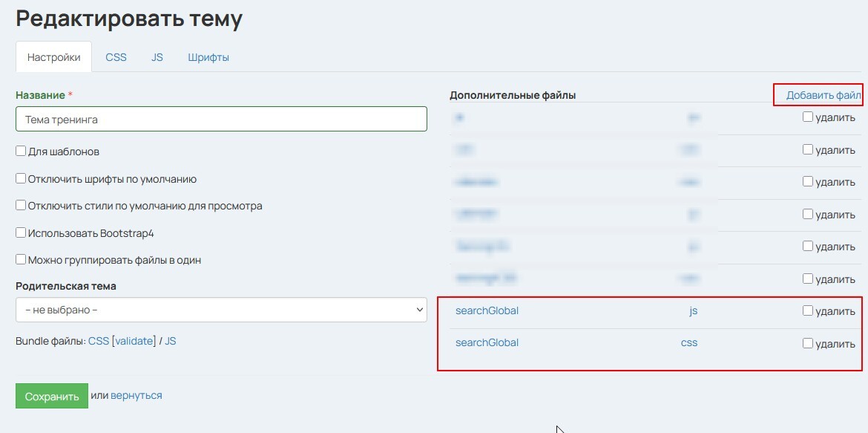Toggle Использовать Bootstrap4 checkbox
The image size is (868, 433).
(x=21, y=233)
